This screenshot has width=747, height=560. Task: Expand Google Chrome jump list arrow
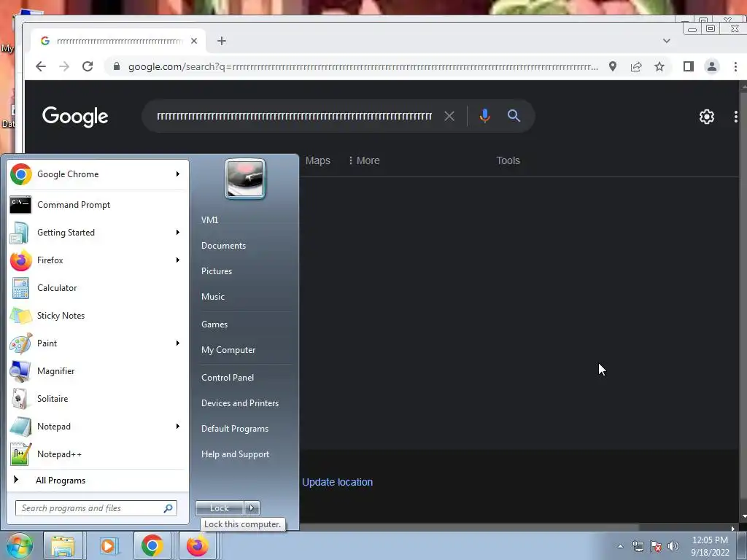click(178, 174)
